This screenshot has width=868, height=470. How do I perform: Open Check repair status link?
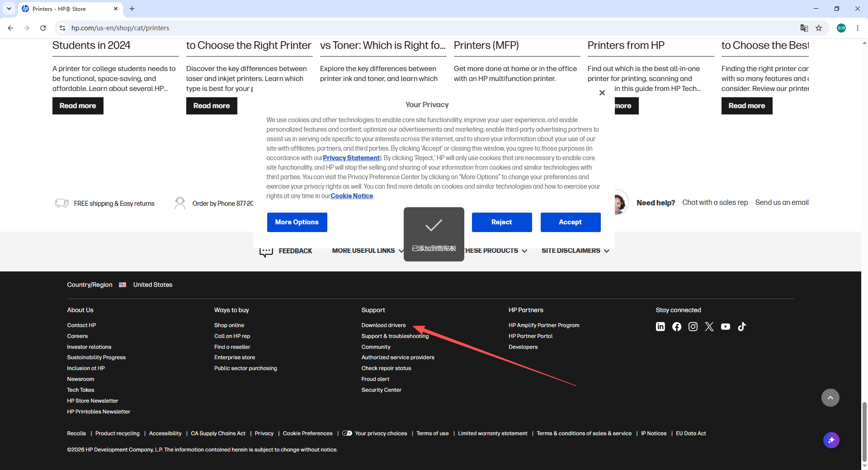coord(386,368)
